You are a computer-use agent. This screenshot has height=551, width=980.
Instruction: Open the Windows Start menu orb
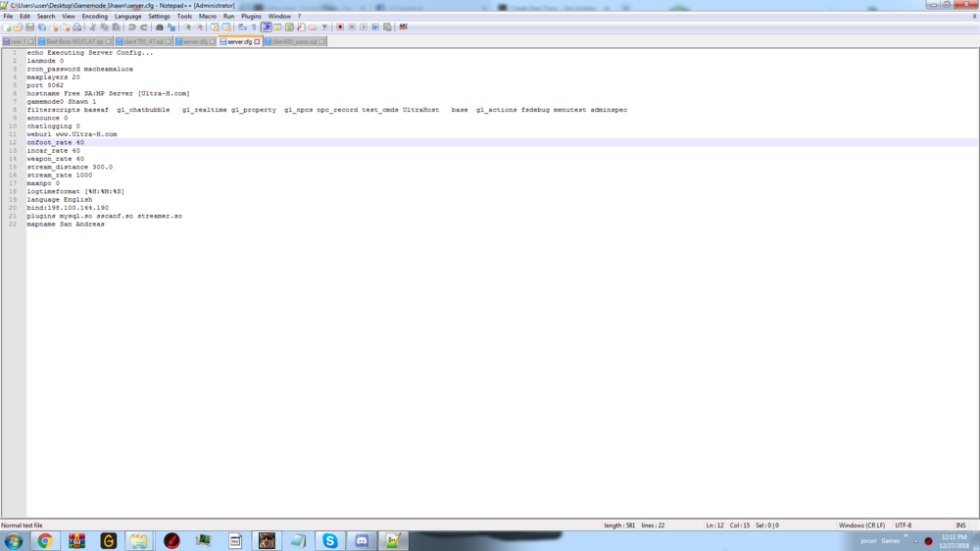[14, 541]
